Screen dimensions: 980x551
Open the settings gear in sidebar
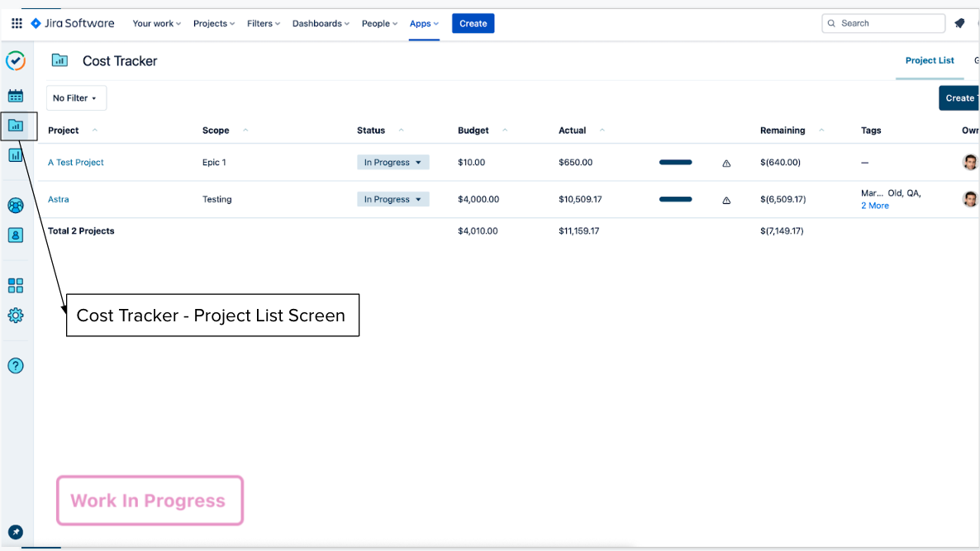coord(16,316)
